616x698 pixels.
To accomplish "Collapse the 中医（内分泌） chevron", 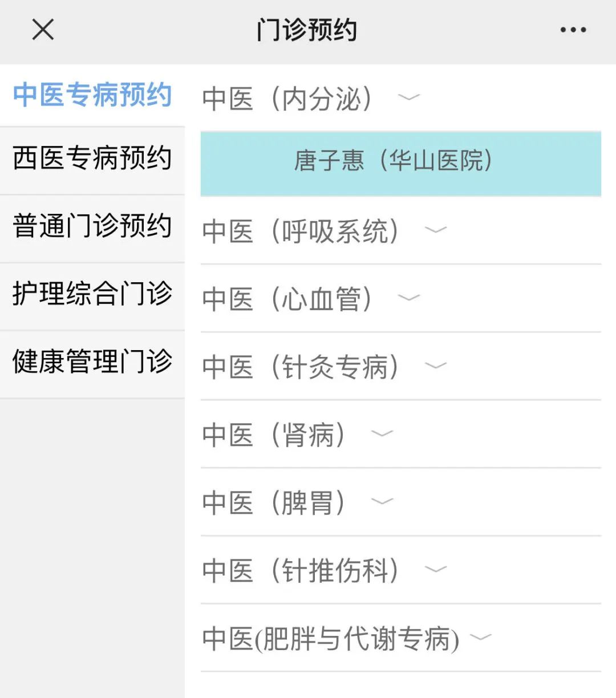I will click(x=408, y=98).
